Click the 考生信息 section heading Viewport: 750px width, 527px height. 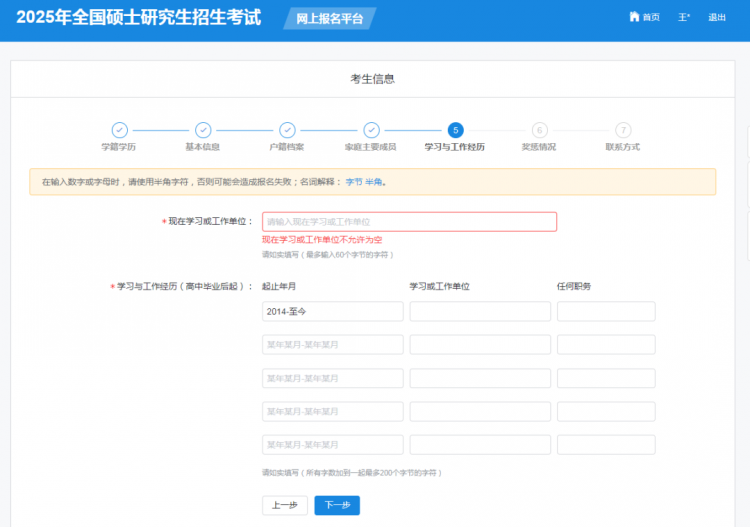pyautogui.click(x=373, y=79)
